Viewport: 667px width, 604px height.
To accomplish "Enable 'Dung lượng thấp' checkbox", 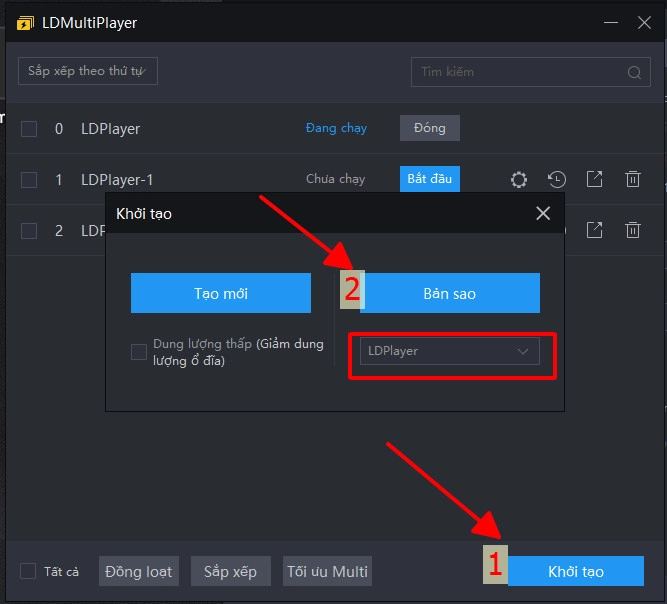I will pyautogui.click(x=139, y=352).
